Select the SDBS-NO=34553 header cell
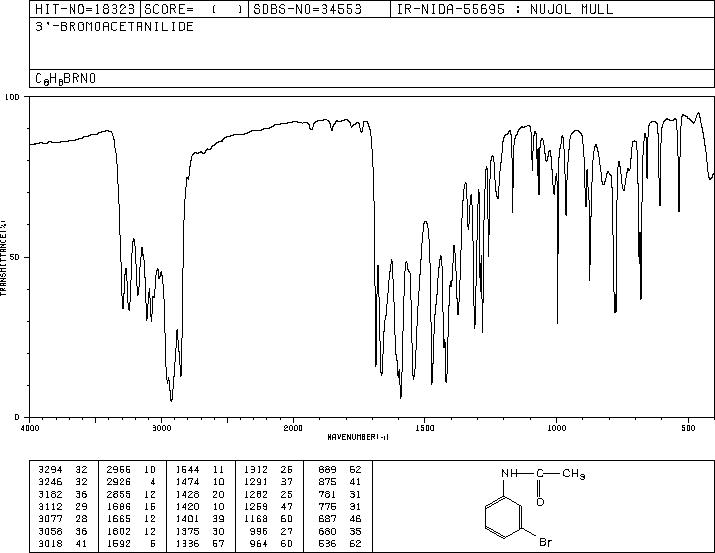715x553 pixels. point(319,9)
